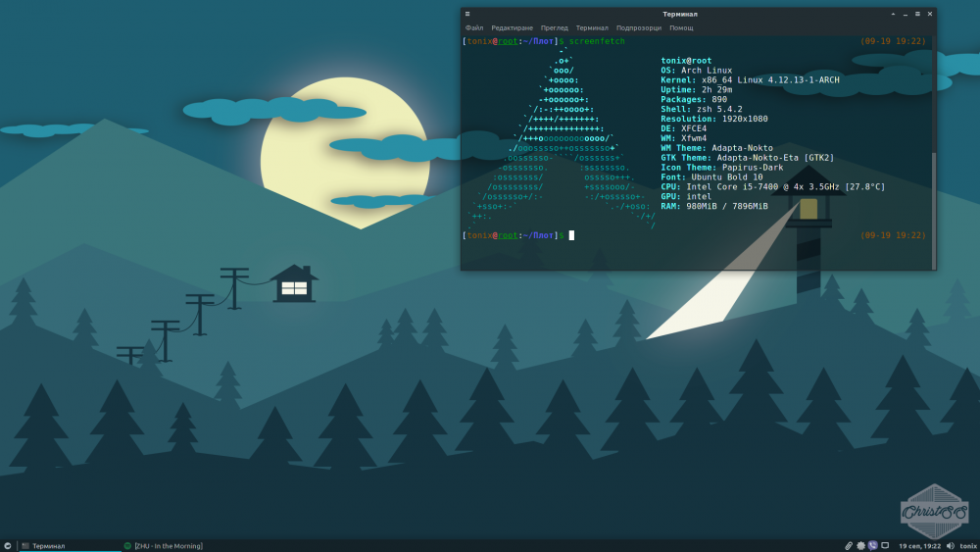Click the 'Shell: zsh 5.4.2' line
Screen dimensions: 980x552
pos(702,110)
